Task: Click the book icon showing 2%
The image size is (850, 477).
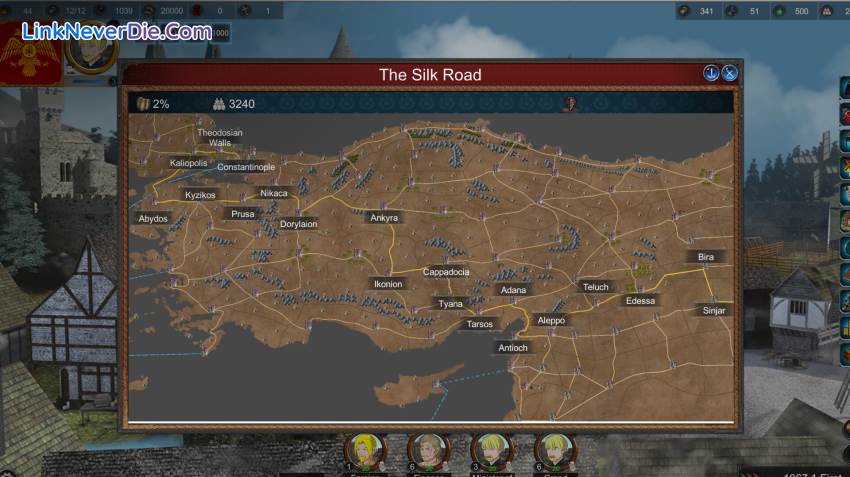Action: click(x=143, y=103)
